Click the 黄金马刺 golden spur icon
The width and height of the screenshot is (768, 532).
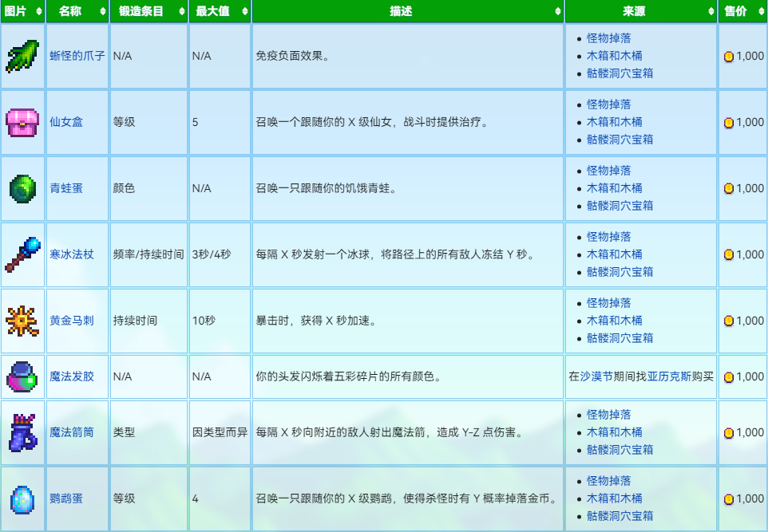pyautogui.click(x=22, y=321)
